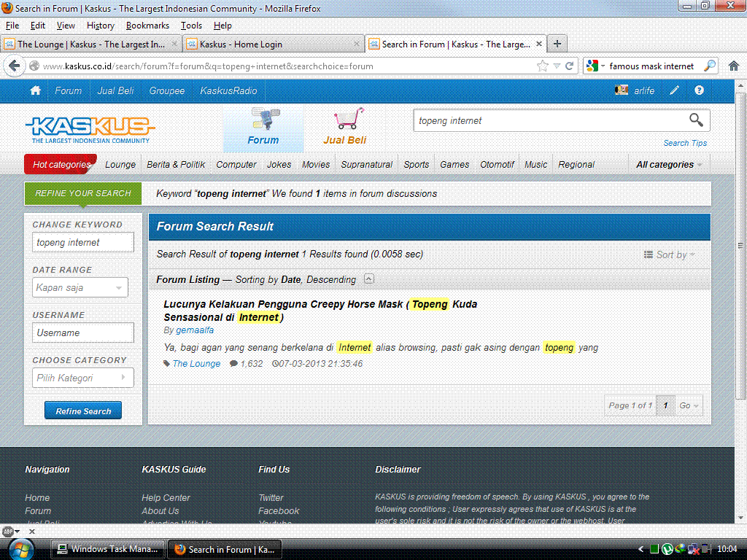This screenshot has width=747, height=560.
Task: Open Groupee in the top bar
Action: [x=167, y=90]
